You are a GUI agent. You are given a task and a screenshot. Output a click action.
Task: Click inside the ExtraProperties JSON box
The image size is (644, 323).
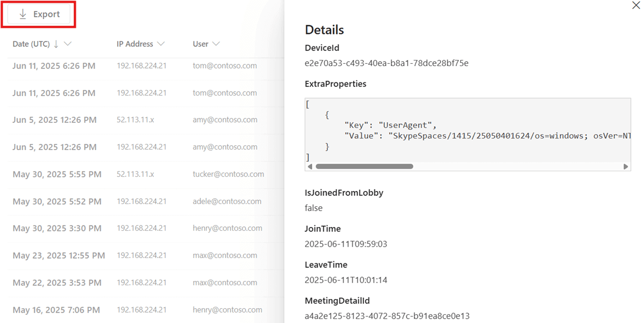[x=467, y=131]
